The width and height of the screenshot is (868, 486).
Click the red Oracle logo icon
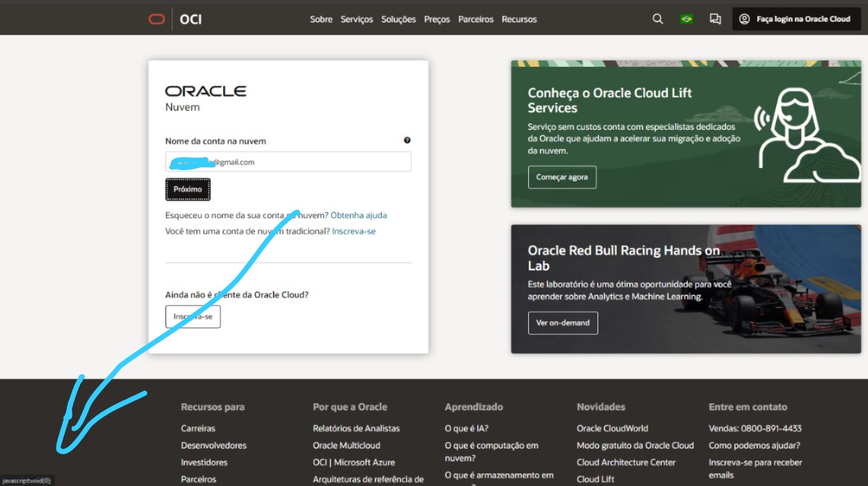coord(157,19)
